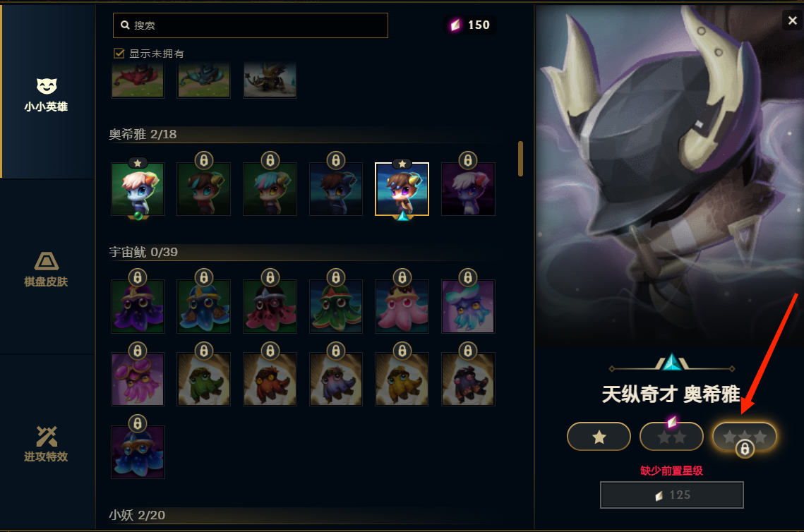Click the 150 star shards currency counter
Screen dimensions: 804x532
[470, 25]
